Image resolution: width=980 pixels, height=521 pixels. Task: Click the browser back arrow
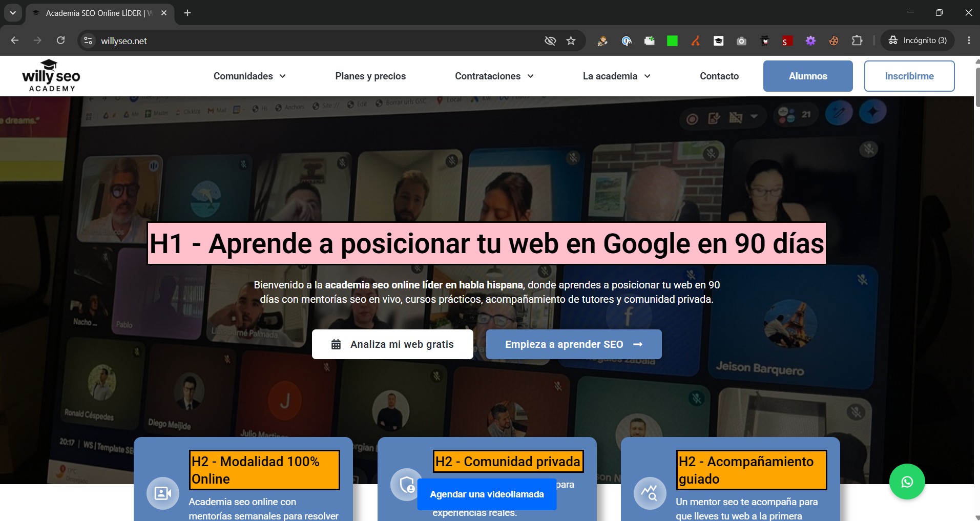coord(14,40)
